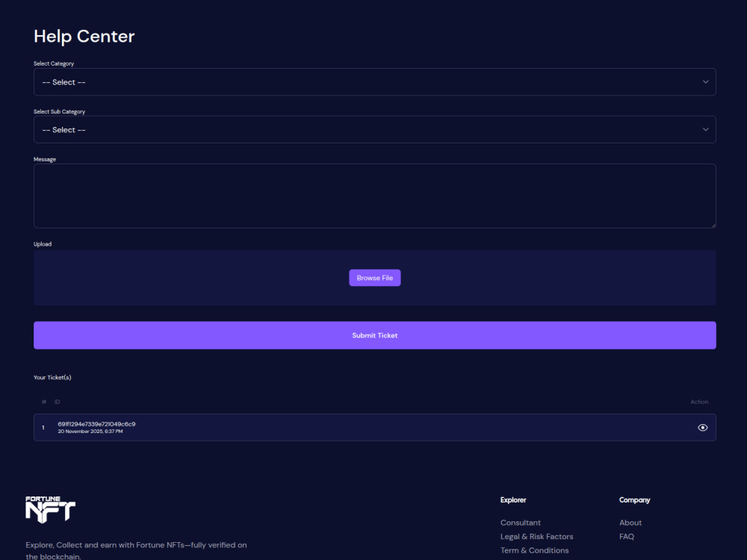Select ticket ID 691f1294e7339e721049c6c9 text
Screen dimensions: 747x560
point(96,424)
